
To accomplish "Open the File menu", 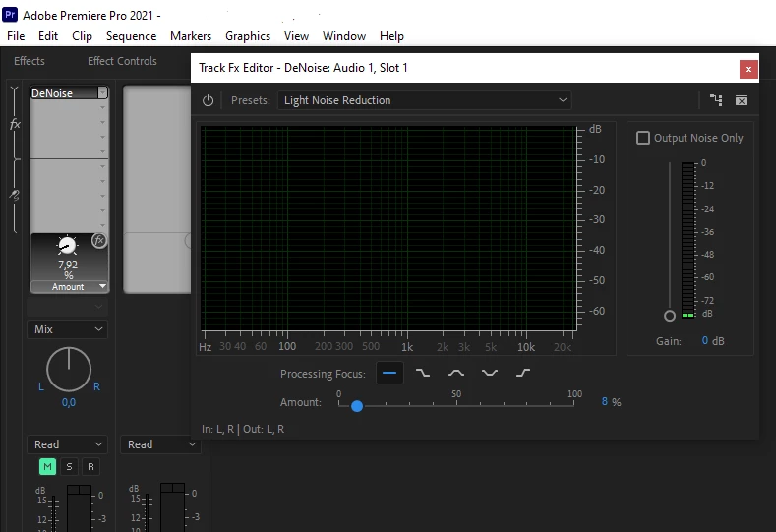I will tap(16, 36).
